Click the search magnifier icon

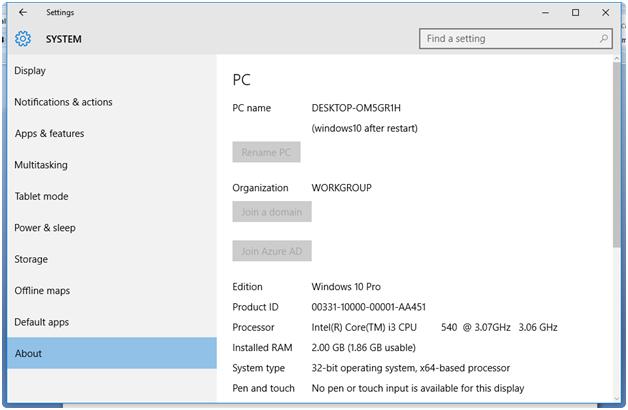[604, 39]
